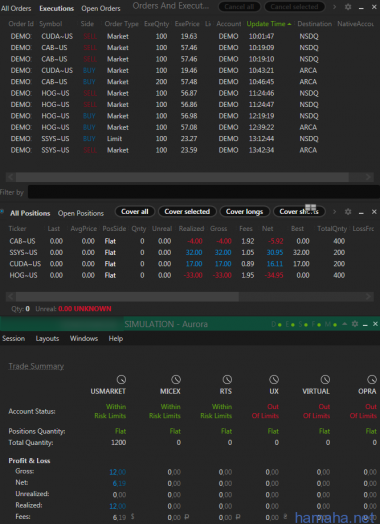The image size is (380, 524).
Task: Sort positions by Ticker column header
Action: coord(18,229)
